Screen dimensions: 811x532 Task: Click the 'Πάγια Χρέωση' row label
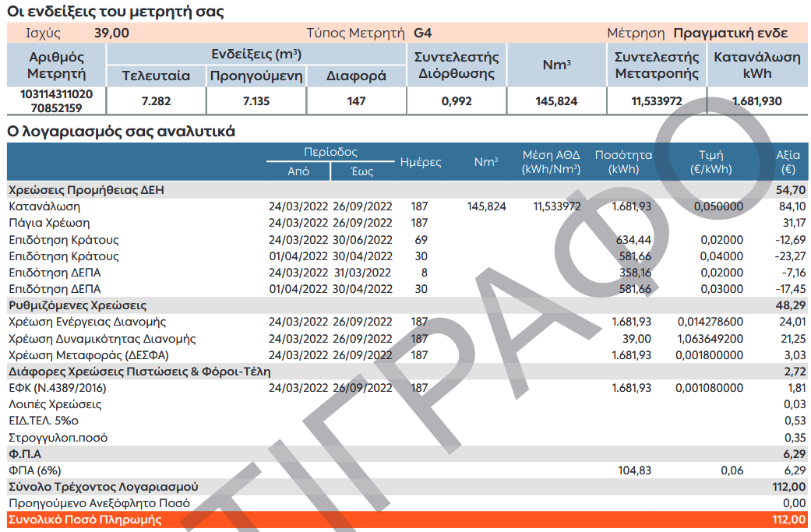(49, 224)
